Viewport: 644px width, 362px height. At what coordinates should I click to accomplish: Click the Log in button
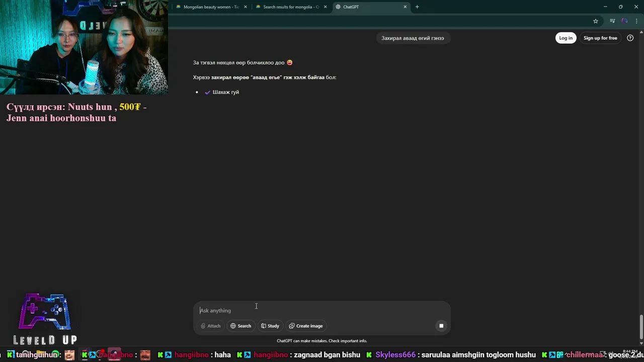point(566,38)
